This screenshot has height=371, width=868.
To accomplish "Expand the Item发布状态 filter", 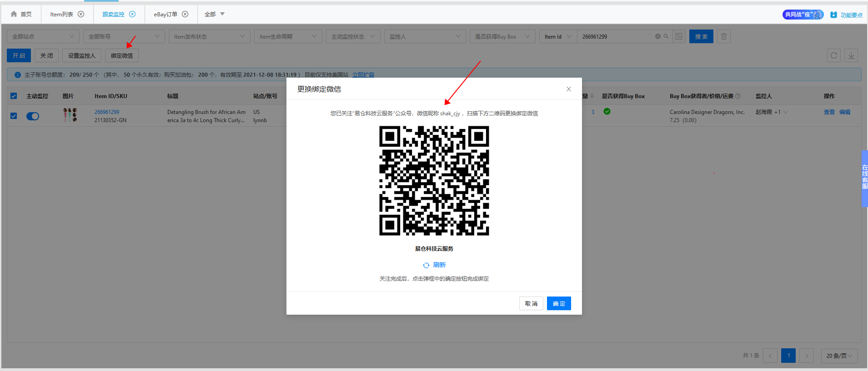I will point(210,36).
